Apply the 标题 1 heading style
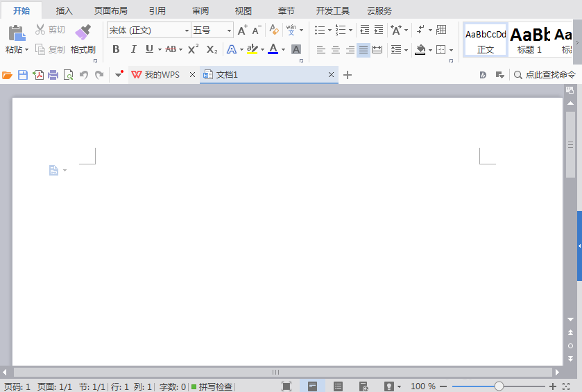This screenshot has width=582, height=392. pyautogui.click(x=530, y=39)
